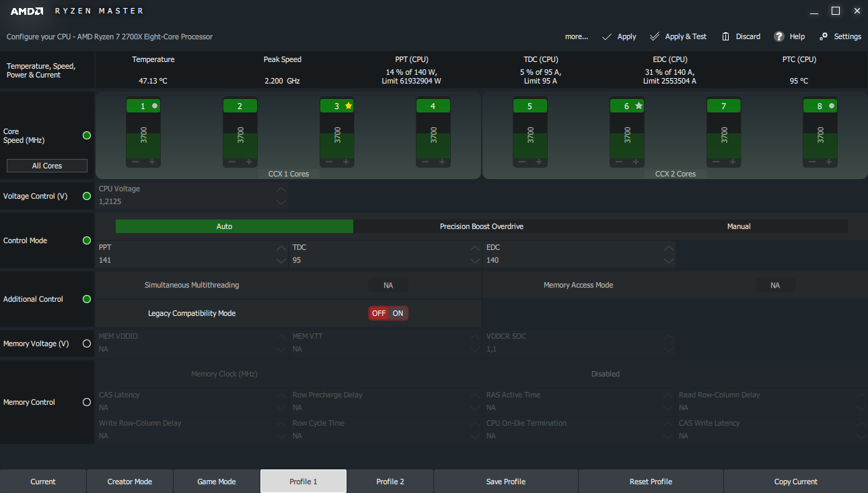Open Help via the question mark icon
The image size is (868, 493).
tap(779, 36)
